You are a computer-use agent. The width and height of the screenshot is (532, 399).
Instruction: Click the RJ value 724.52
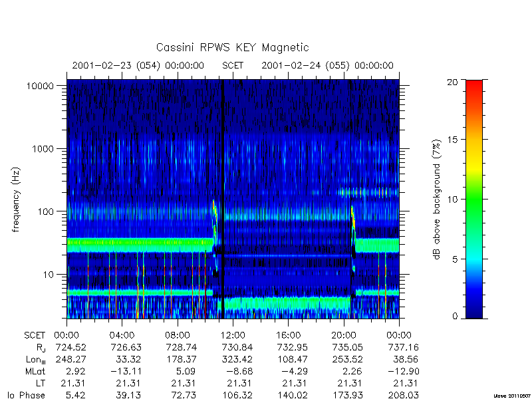tap(71, 348)
